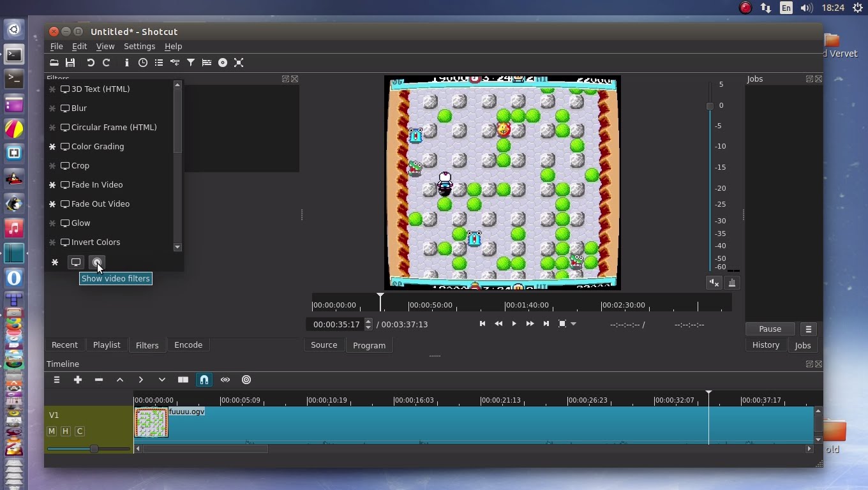Show video filters monitor icon

[x=76, y=262]
